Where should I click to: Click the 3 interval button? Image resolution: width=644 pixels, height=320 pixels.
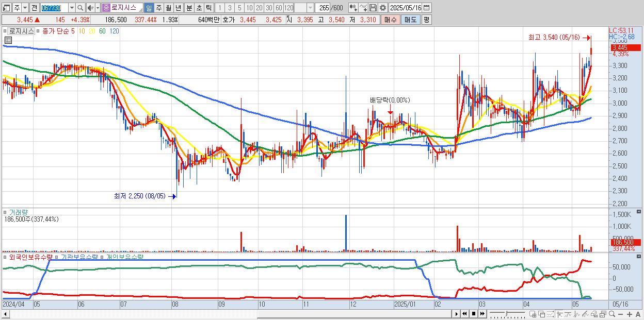tap(230, 8)
